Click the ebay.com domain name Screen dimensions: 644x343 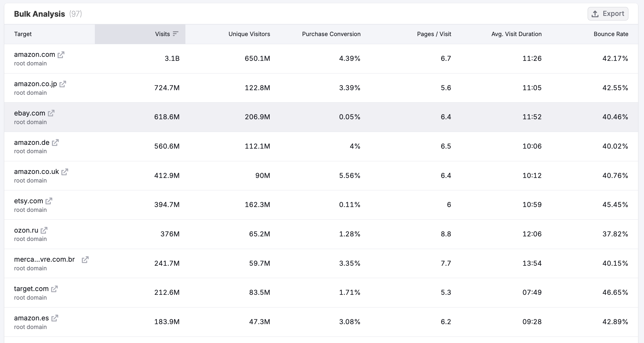[x=30, y=113]
